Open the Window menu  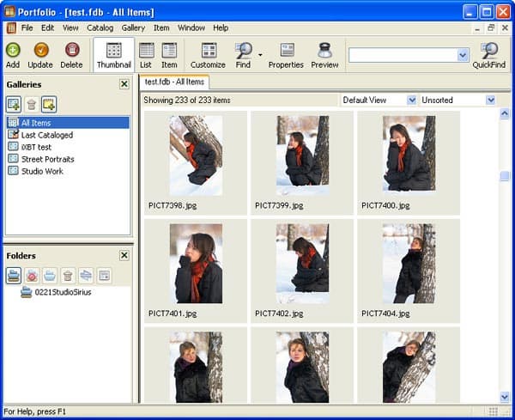(191, 28)
